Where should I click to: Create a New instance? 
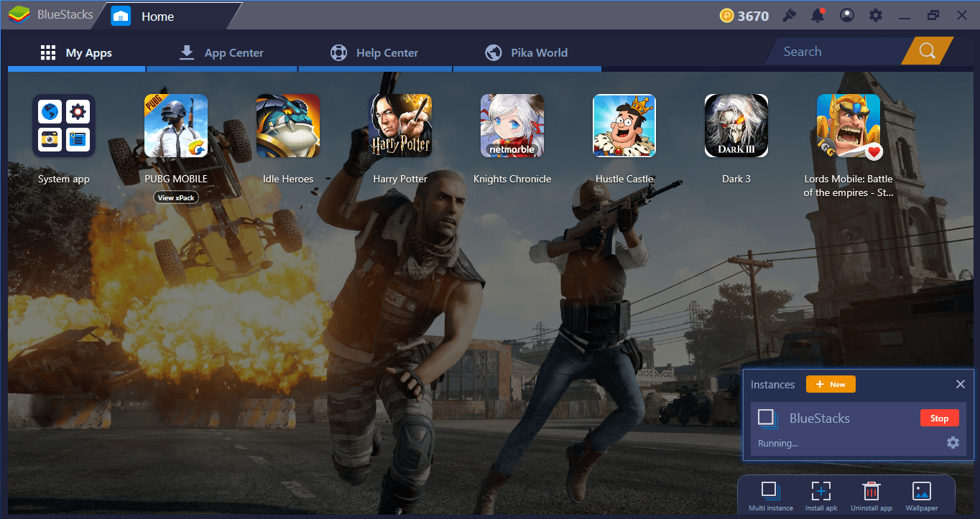pyautogui.click(x=831, y=384)
